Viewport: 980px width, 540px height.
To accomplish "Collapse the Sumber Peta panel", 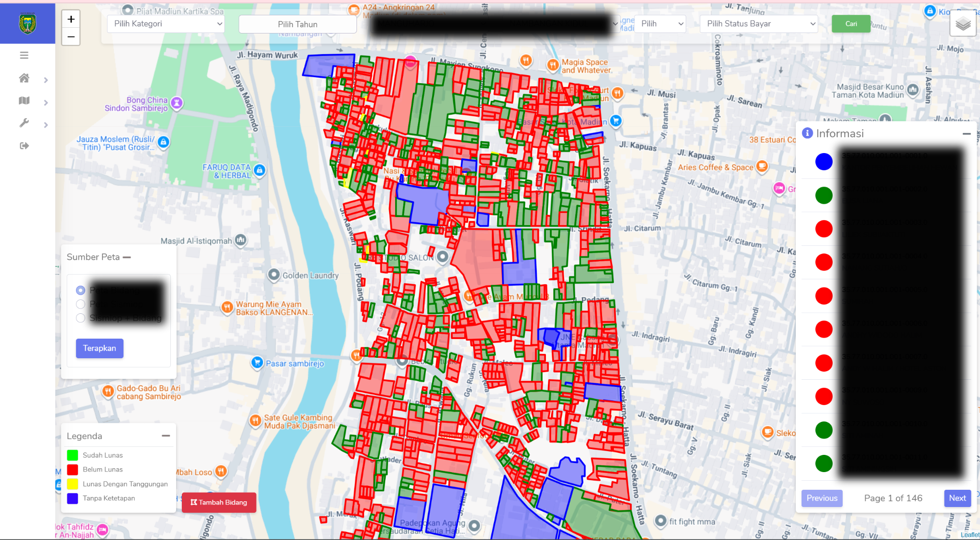I will tap(127, 257).
